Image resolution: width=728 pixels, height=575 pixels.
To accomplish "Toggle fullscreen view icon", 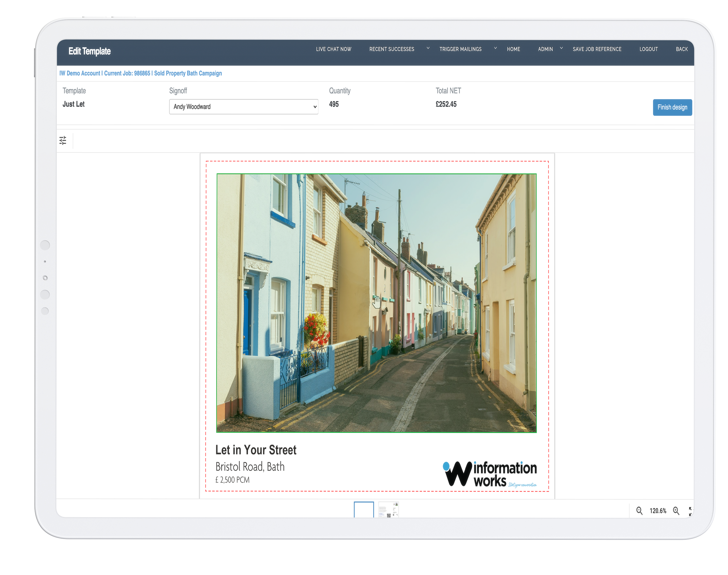I will tap(690, 511).
